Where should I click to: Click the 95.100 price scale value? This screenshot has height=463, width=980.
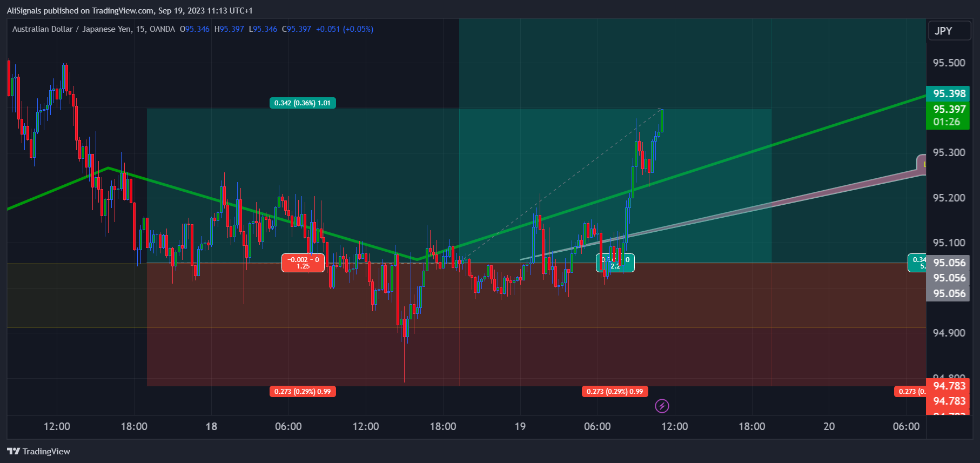point(949,243)
